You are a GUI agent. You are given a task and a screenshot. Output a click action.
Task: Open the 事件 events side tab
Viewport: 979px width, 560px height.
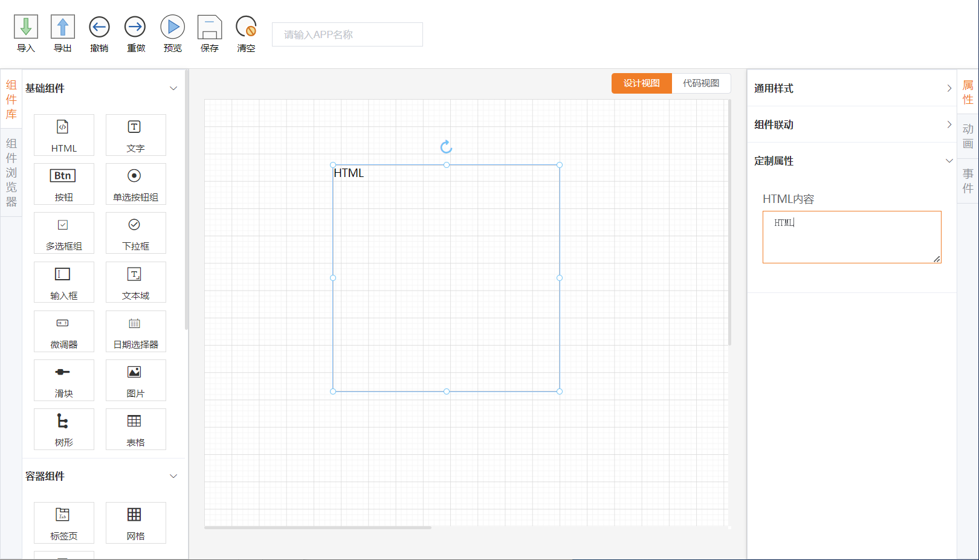pos(968,181)
